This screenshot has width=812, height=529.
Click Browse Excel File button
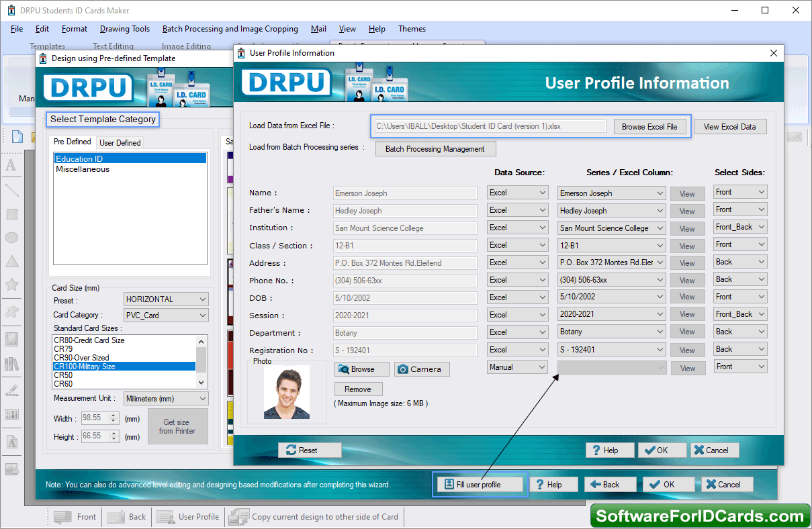pos(649,126)
